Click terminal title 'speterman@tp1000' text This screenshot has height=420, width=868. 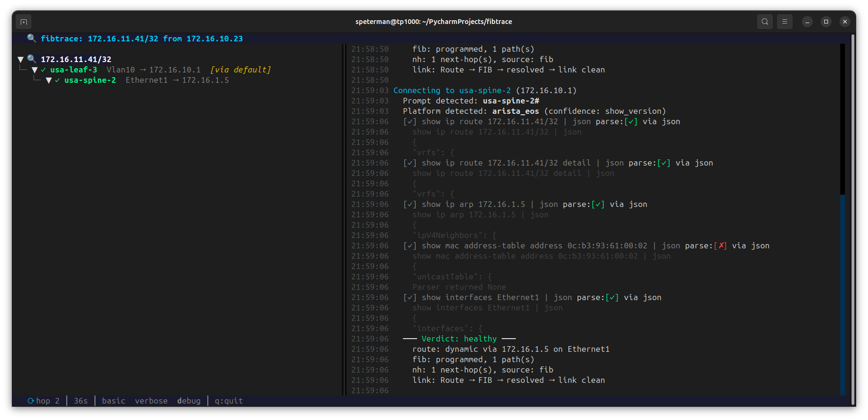(434, 22)
